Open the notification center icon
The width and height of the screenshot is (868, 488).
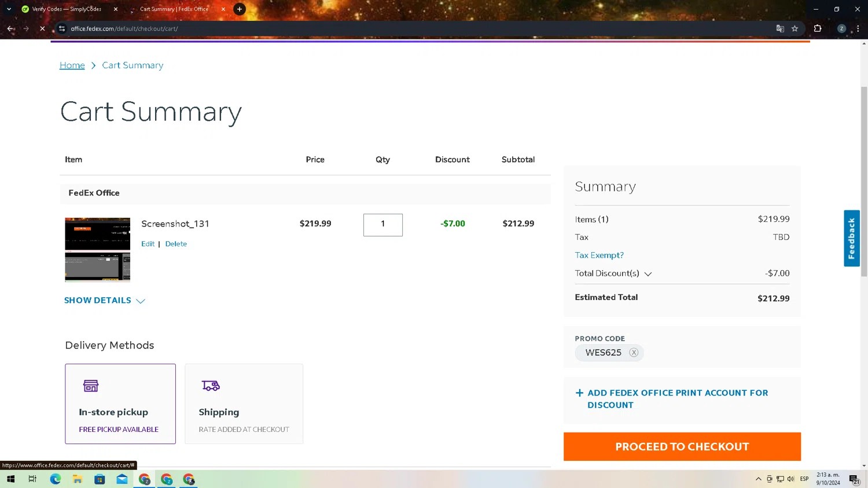[854, 479]
